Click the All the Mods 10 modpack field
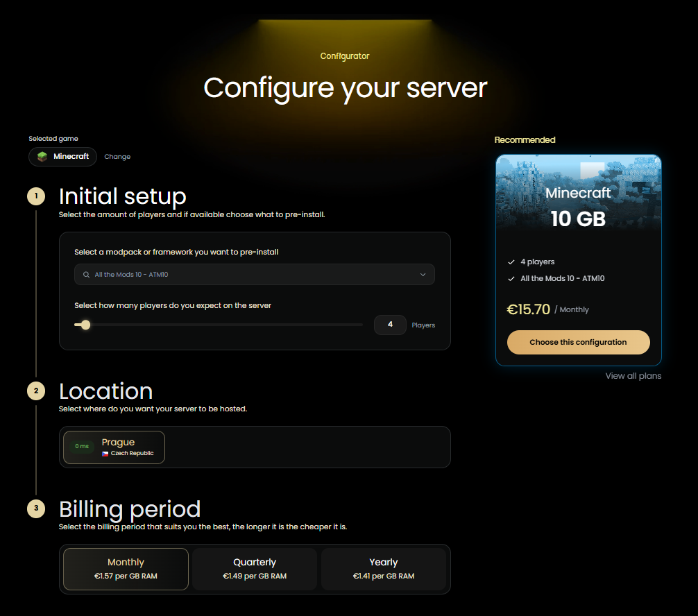 (x=255, y=274)
